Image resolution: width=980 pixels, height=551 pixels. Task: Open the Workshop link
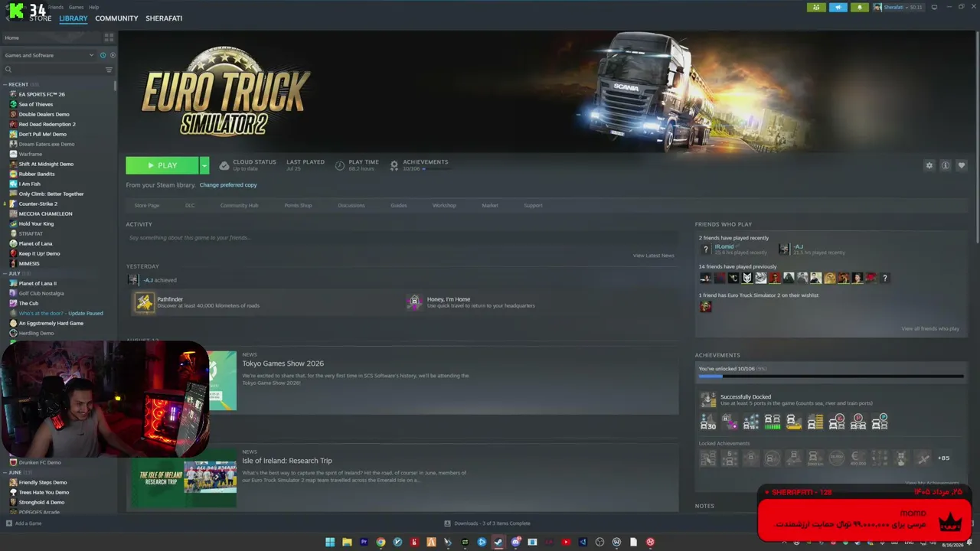pyautogui.click(x=444, y=205)
